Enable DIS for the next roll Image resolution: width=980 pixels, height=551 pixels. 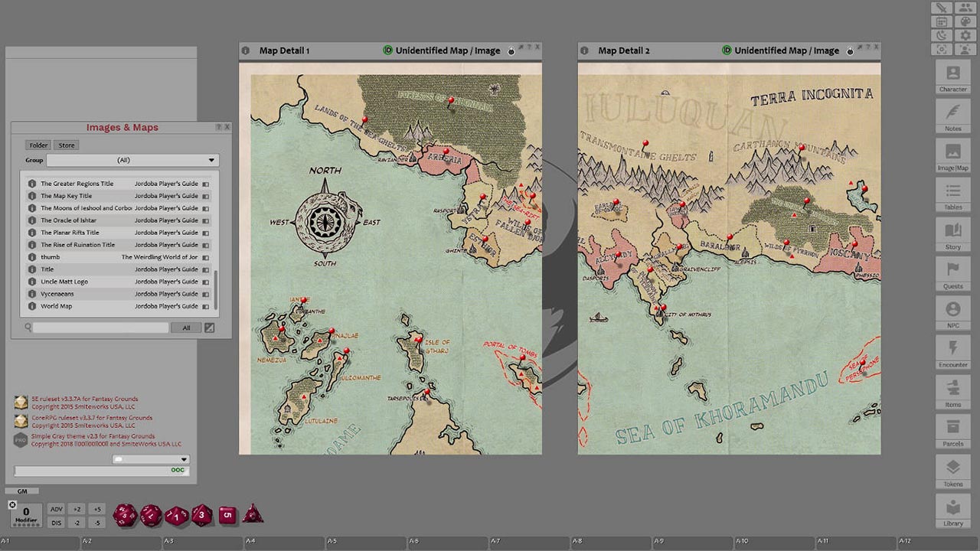click(x=57, y=522)
